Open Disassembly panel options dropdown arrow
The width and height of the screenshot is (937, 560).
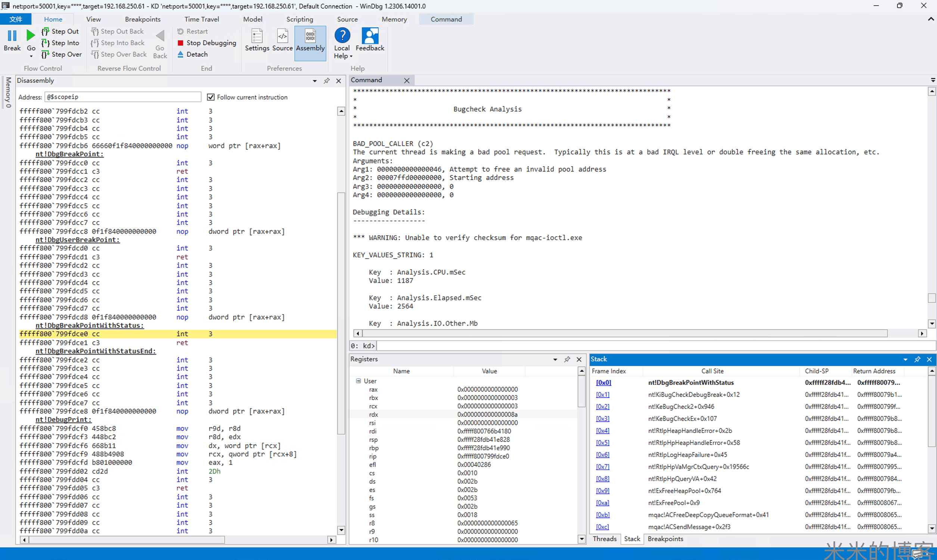(x=314, y=81)
